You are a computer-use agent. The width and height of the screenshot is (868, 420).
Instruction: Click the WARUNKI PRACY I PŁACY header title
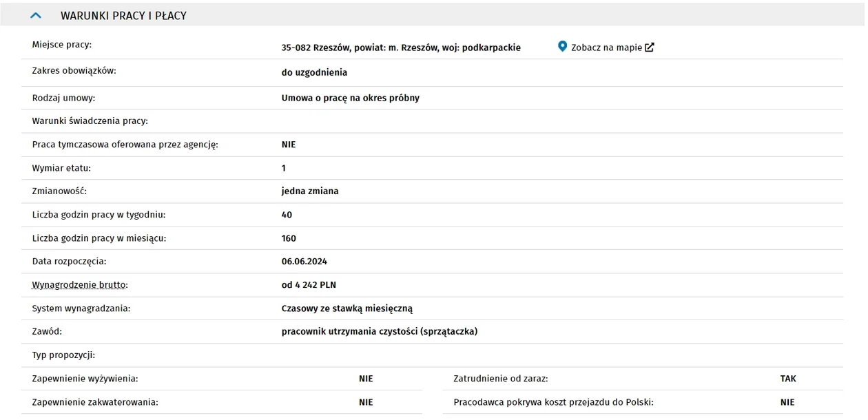point(123,15)
